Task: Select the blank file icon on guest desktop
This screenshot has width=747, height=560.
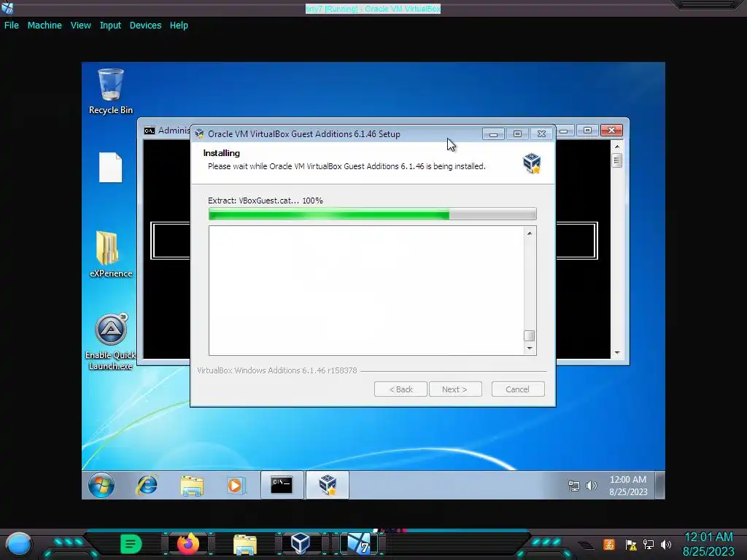Action: click(x=111, y=167)
